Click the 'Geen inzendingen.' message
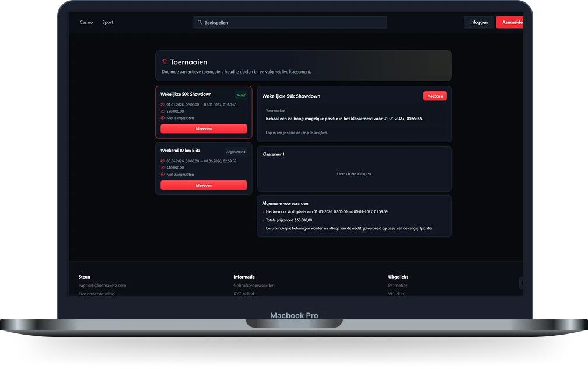Viewport: 588px width, 369px height. [x=355, y=173]
